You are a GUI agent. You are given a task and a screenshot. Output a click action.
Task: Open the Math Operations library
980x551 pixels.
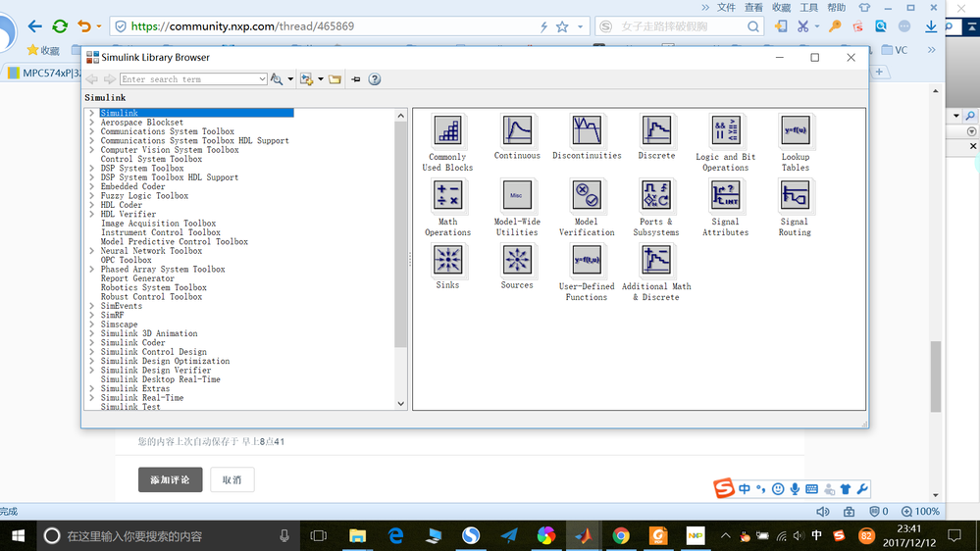(447, 195)
